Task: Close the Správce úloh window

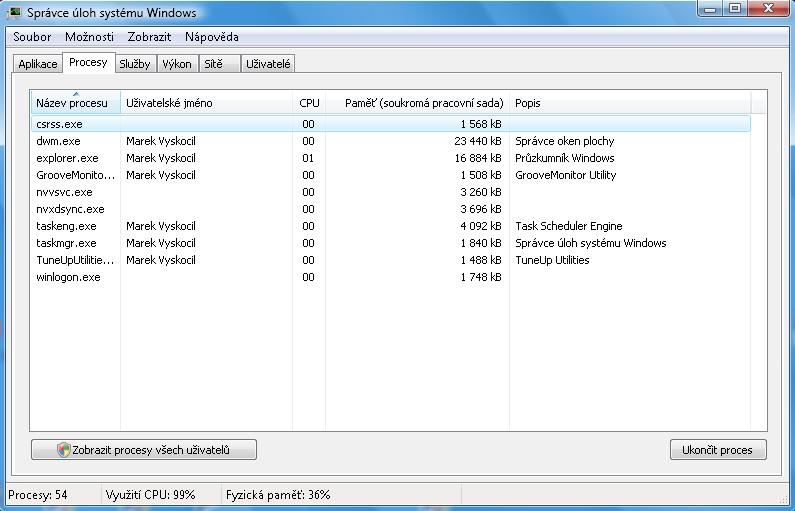Action: (769, 9)
